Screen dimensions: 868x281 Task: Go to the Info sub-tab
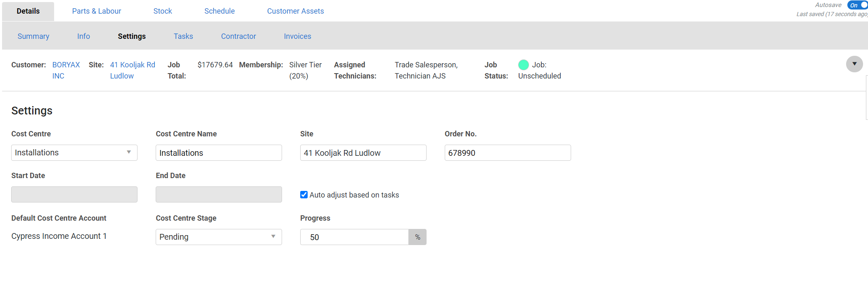[83, 36]
